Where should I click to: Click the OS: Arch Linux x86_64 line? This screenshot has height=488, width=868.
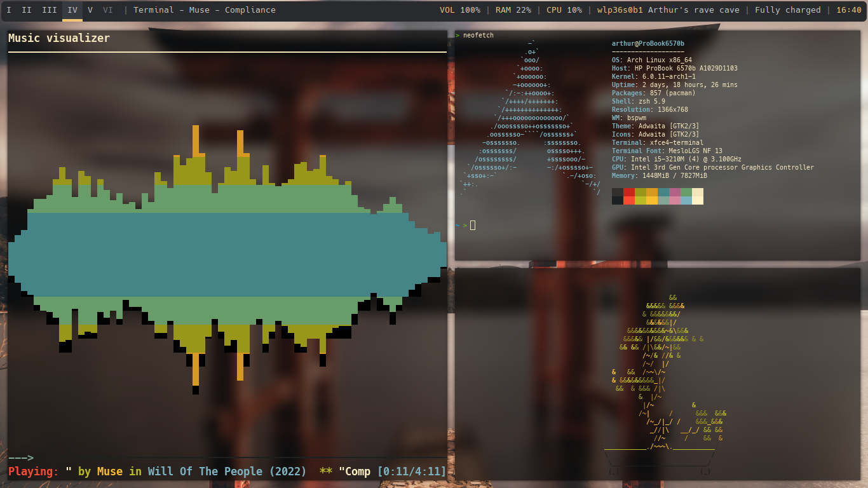tap(652, 60)
